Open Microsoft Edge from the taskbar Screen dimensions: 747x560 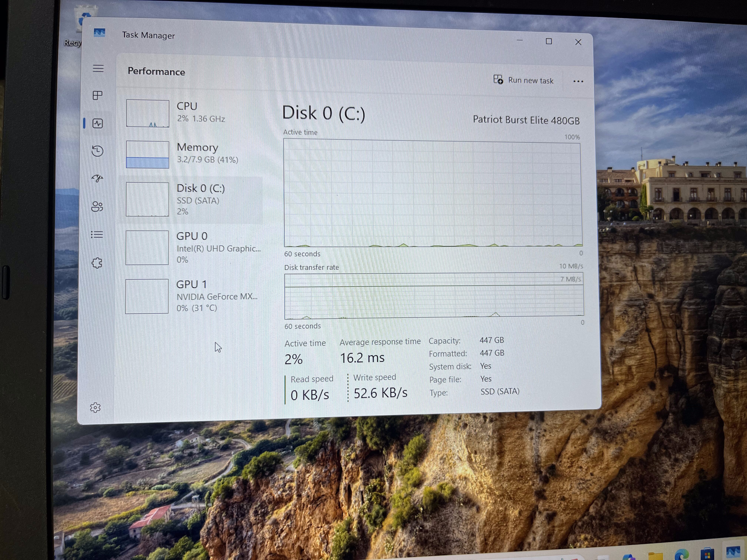point(681,555)
